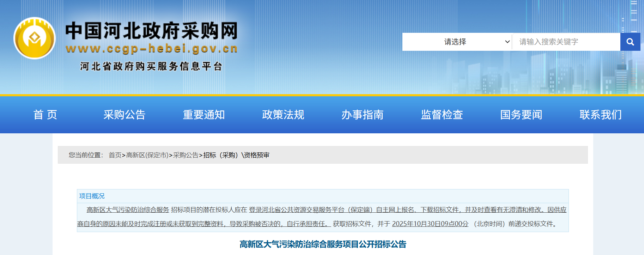Select 重要通知 in the main navigation
This screenshot has height=255, width=644.
tap(204, 115)
